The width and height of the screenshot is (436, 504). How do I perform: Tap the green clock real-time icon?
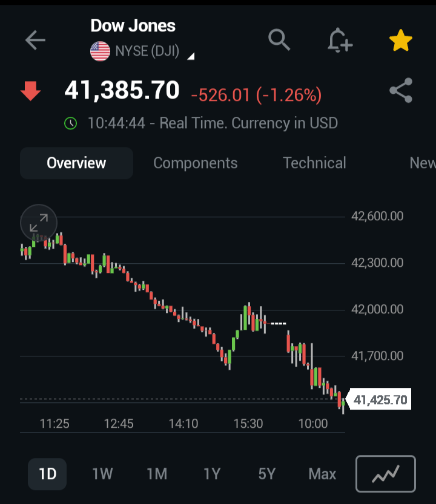(x=70, y=123)
